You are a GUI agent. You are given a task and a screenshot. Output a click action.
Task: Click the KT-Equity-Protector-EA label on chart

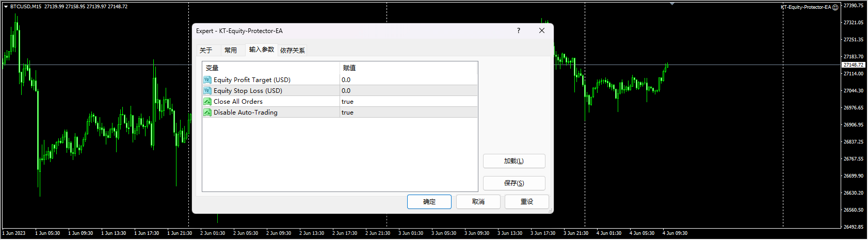pos(806,7)
